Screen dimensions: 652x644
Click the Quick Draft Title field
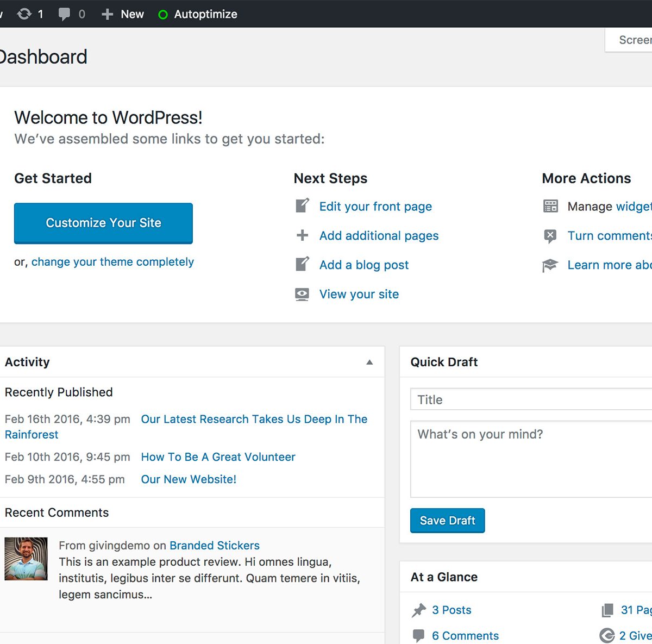coord(531,399)
